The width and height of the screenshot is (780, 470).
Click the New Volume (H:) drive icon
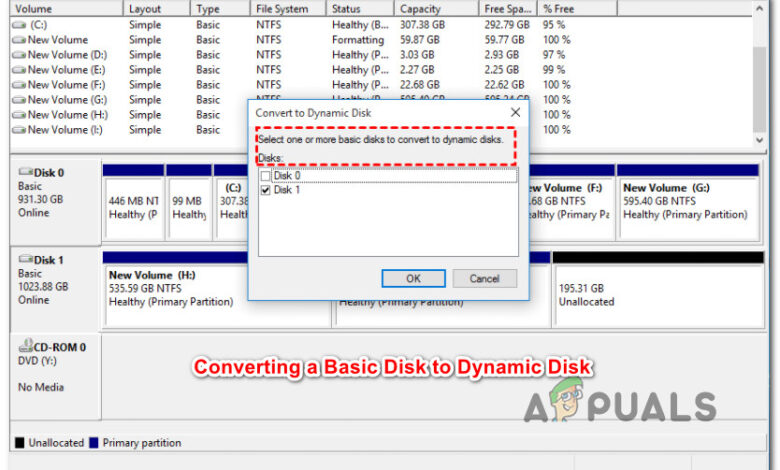19,115
